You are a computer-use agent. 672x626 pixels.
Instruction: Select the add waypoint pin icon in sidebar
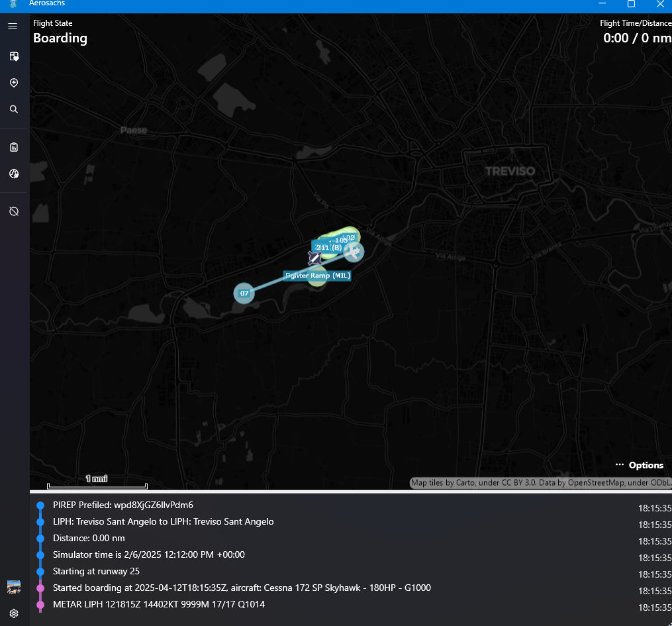(x=13, y=83)
